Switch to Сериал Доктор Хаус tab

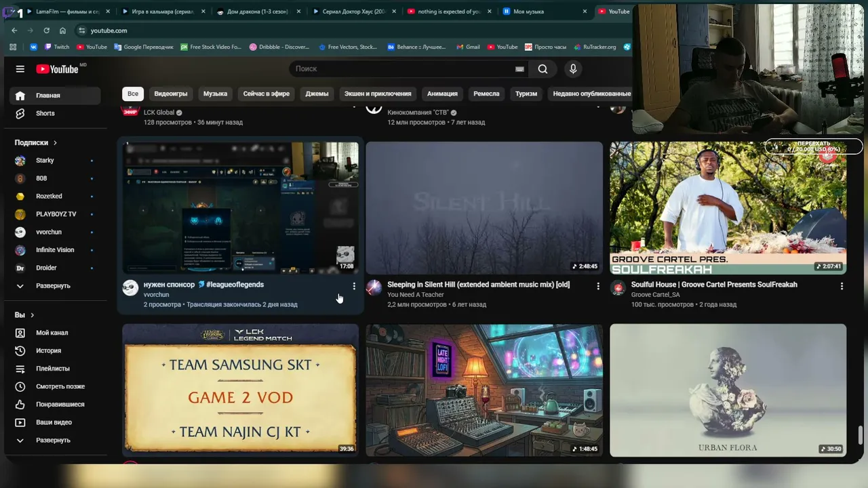(x=353, y=12)
